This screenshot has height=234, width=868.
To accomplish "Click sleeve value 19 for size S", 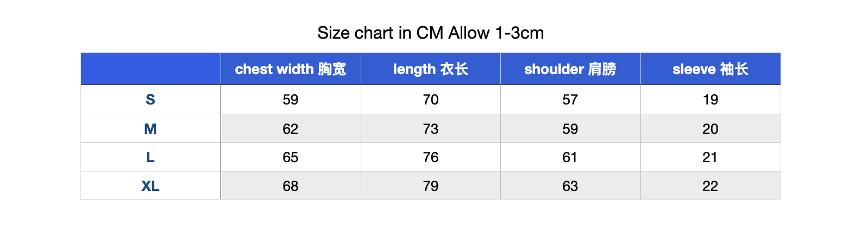I will pos(710,100).
